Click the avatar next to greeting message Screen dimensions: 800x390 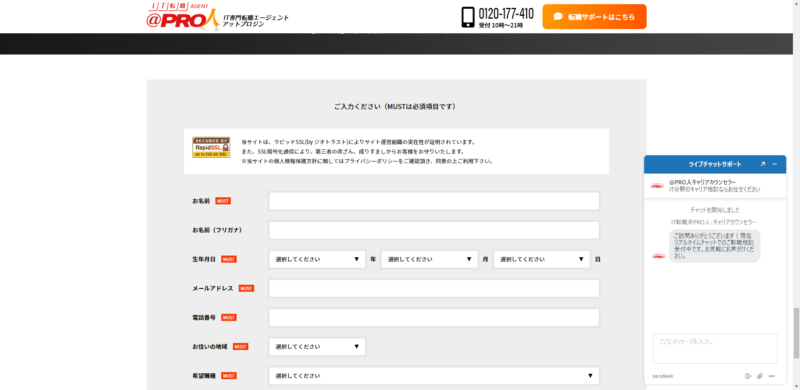click(x=659, y=256)
